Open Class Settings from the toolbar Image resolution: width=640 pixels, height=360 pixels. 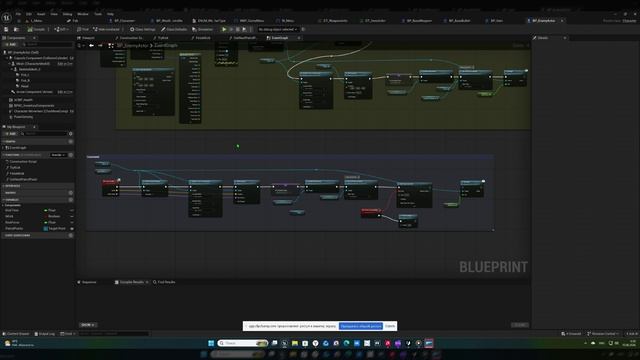click(142, 29)
